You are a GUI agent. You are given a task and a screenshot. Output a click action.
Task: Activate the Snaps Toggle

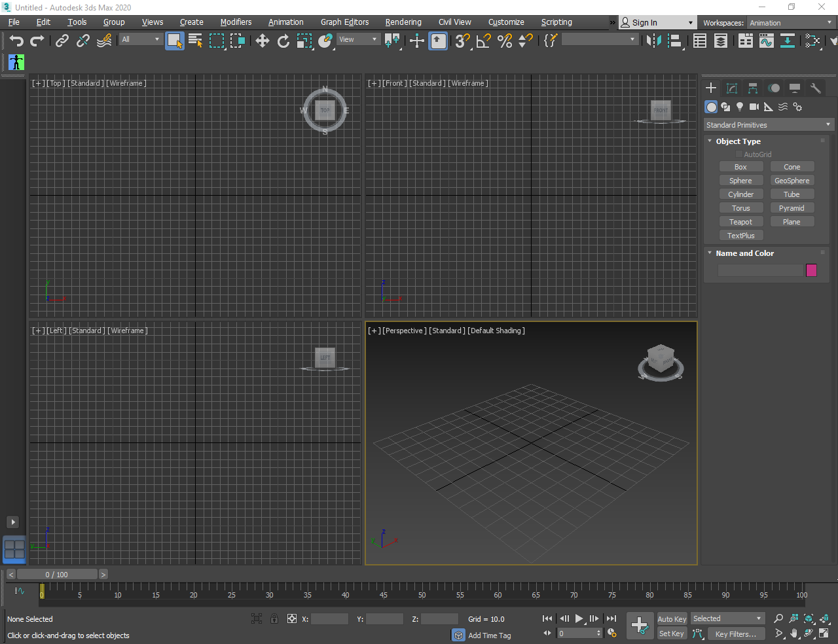[462, 40]
